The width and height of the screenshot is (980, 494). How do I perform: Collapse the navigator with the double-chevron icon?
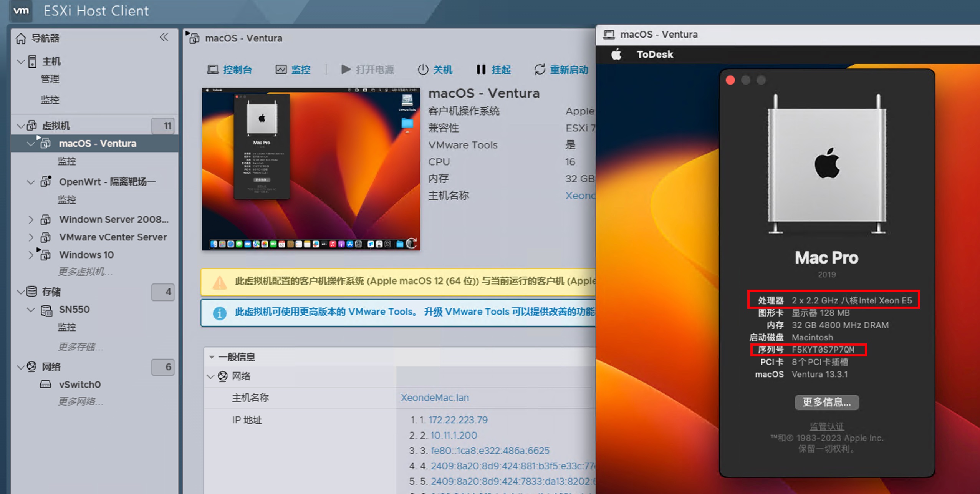164,38
